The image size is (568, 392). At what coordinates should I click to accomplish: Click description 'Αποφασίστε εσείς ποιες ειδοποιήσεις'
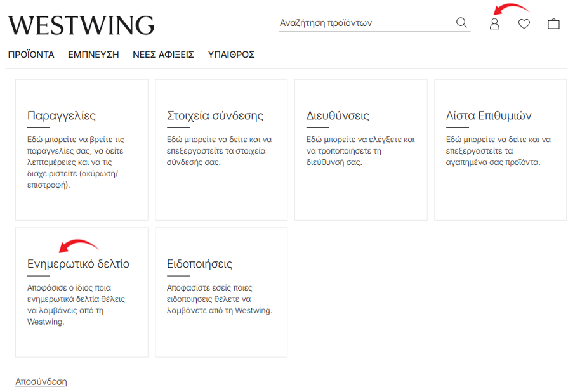coord(209,293)
